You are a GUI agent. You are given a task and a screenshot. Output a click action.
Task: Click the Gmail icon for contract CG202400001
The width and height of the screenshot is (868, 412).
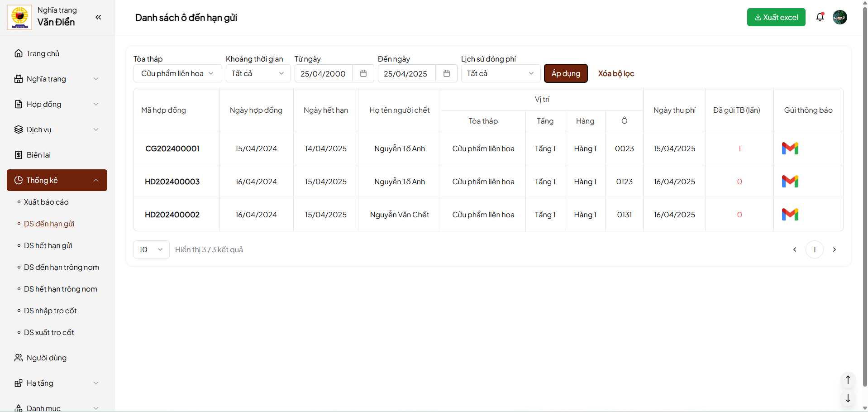click(x=790, y=149)
